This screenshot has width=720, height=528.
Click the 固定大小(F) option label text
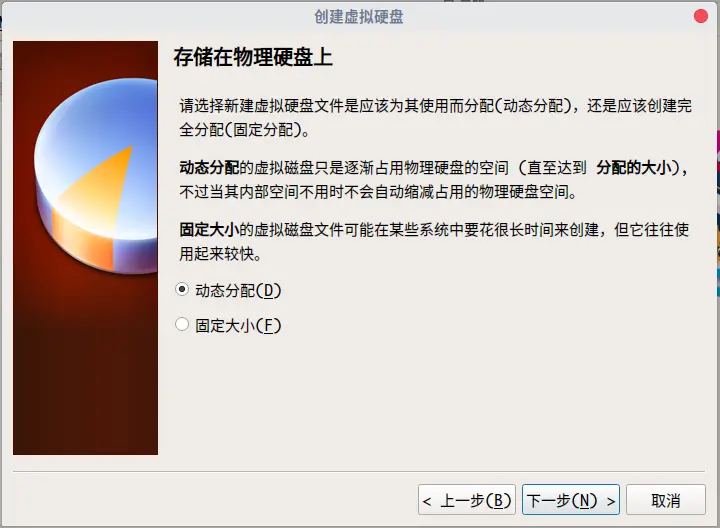tap(238, 326)
